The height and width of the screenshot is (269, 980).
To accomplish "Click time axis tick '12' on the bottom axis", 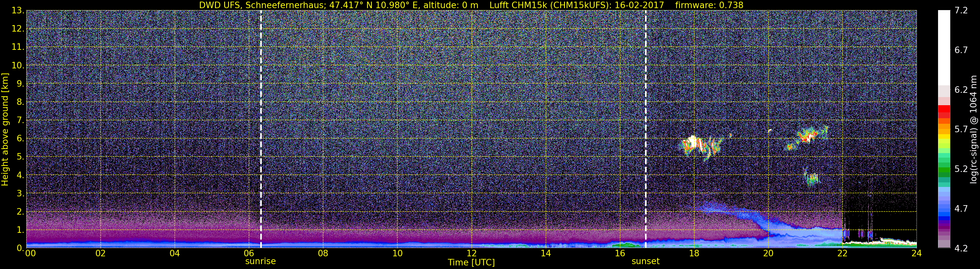I will [x=471, y=254].
